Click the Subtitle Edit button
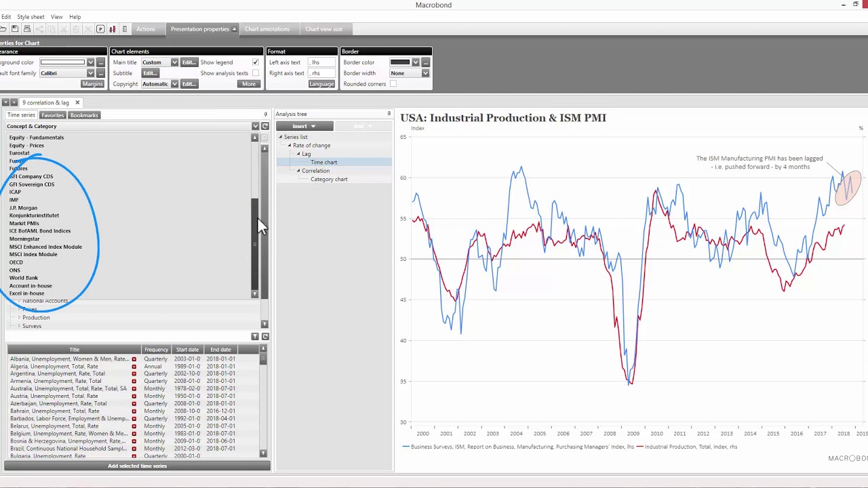868x488 pixels. (150, 73)
